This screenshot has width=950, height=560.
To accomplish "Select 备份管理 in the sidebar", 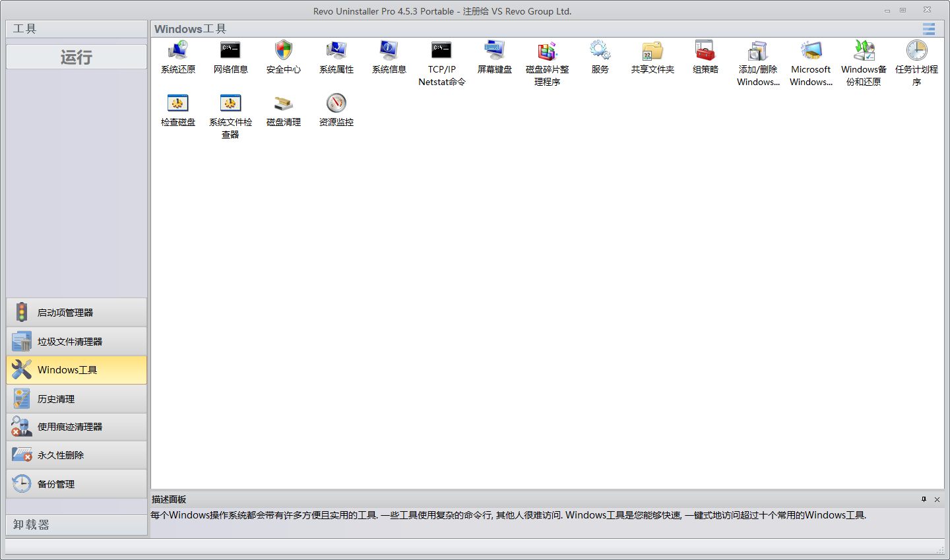I will 77,484.
